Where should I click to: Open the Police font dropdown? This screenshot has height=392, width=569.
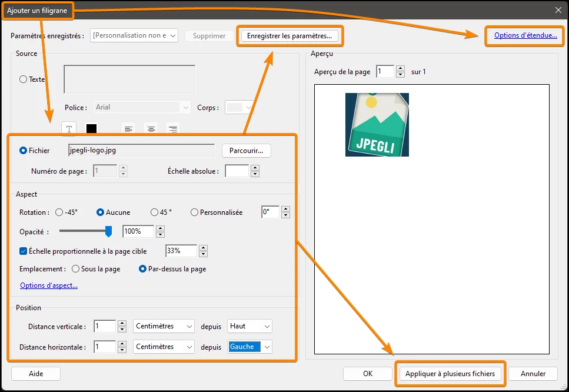(x=142, y=108)
